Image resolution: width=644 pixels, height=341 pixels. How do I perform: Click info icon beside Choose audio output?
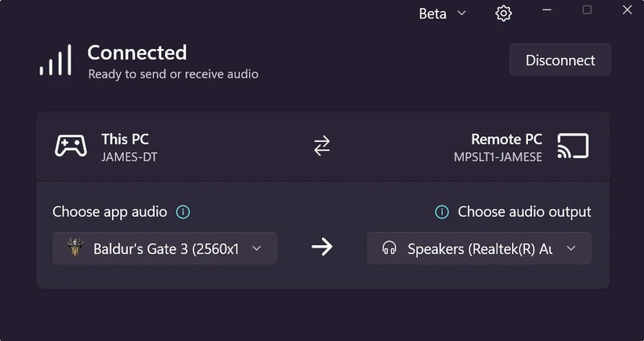[x=442, y=212]
